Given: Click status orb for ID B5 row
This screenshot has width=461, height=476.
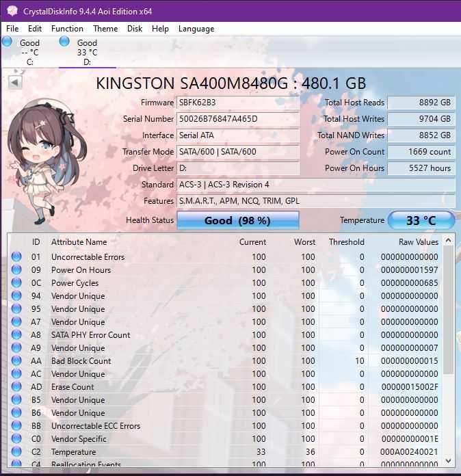Looking at the screenshot, I should 16,399.
